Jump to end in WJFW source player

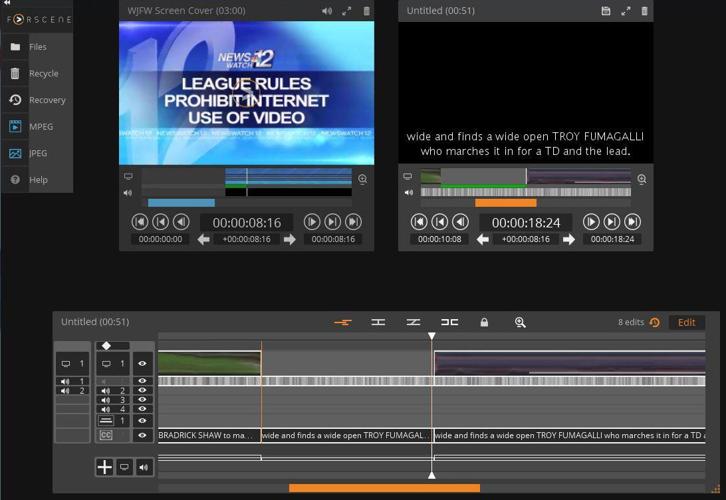tap(354, 222)
